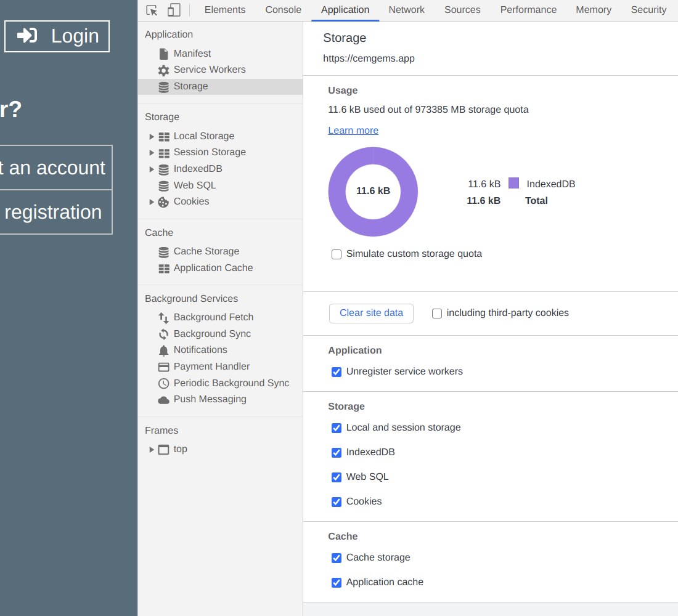This screenshot has width=678, height=616.
Task: Click the Push Messaging cloud icon
Action: pyautogui.click(x=163, y=400)
